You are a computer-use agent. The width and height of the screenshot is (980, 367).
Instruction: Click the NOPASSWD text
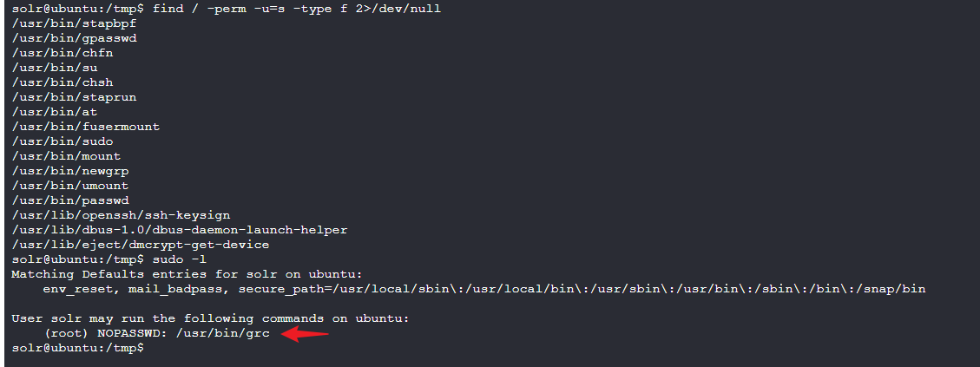[x=133, y=333]
